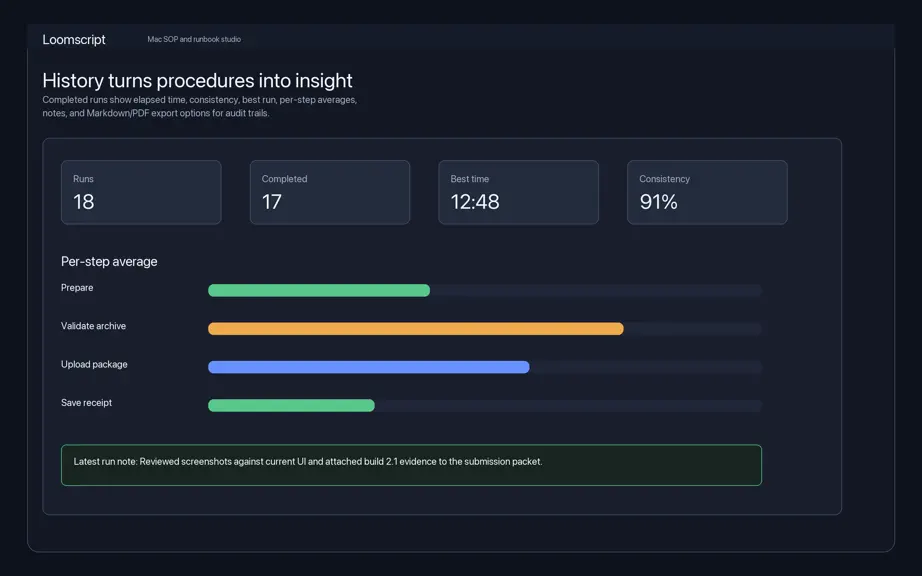Click the unfilled track of Save receipt bar
Screen dimensions: 922x576
pyautogui.click(x=568, y=405)
